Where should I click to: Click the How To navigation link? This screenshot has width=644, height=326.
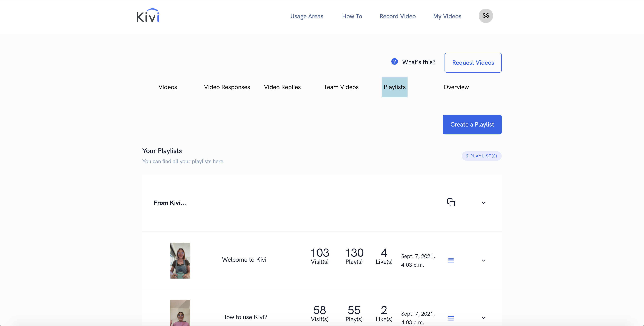pyautogui.click(x=352, y=16)
